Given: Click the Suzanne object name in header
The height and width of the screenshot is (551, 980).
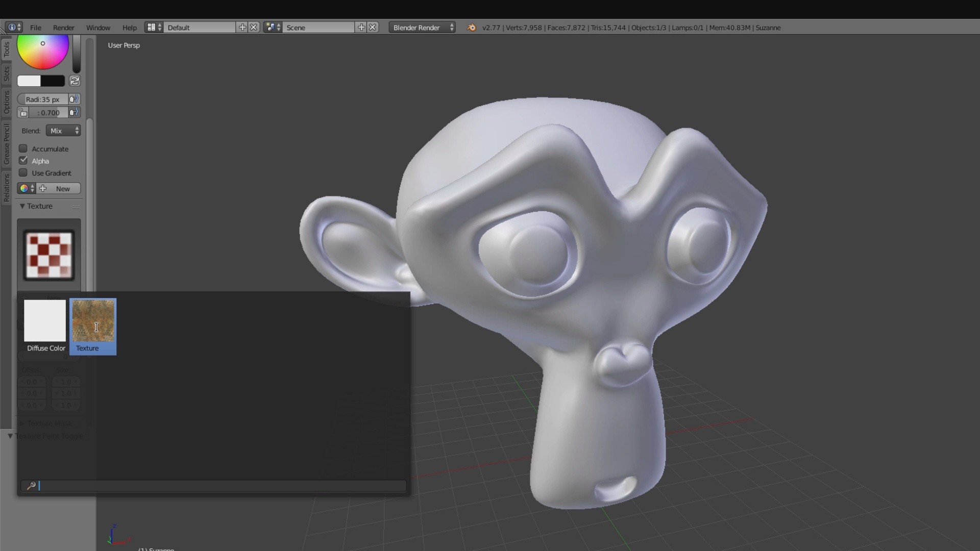Looking at the screenshot, I should point(768,28).
